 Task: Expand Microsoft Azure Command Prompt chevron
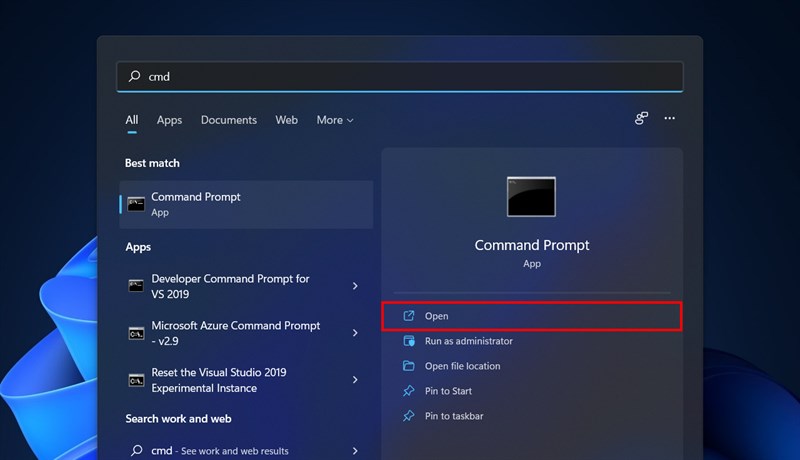click(355, 333)
